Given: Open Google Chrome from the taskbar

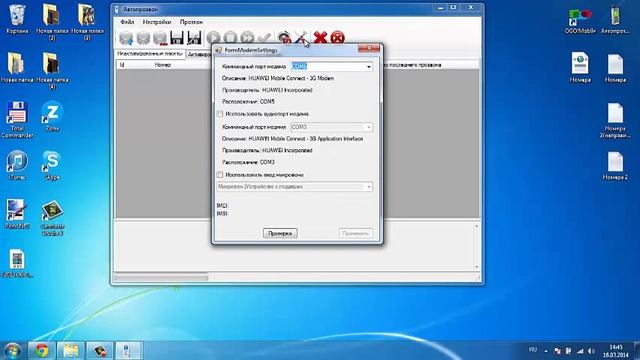Looking at the screenshot, I should point(41,351).
